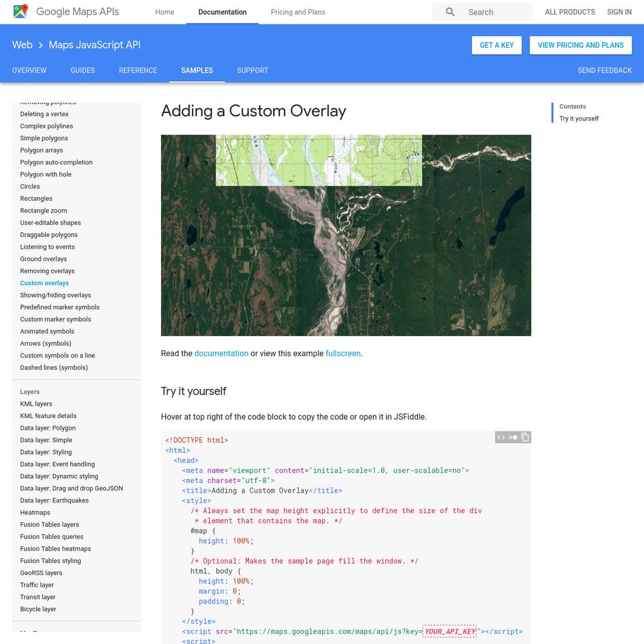
Task: Open Rectangle zoom sample
Action: (x=44, y=211)
